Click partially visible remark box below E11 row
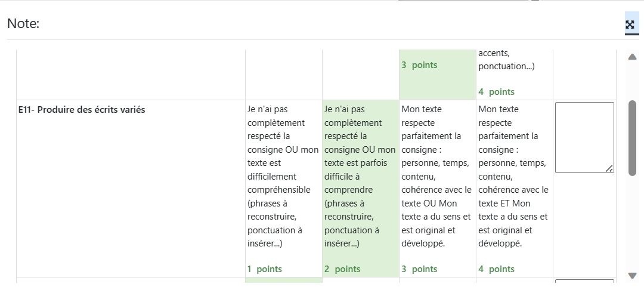The height and width of the screenshot is (290, 644). click(584, 281)
